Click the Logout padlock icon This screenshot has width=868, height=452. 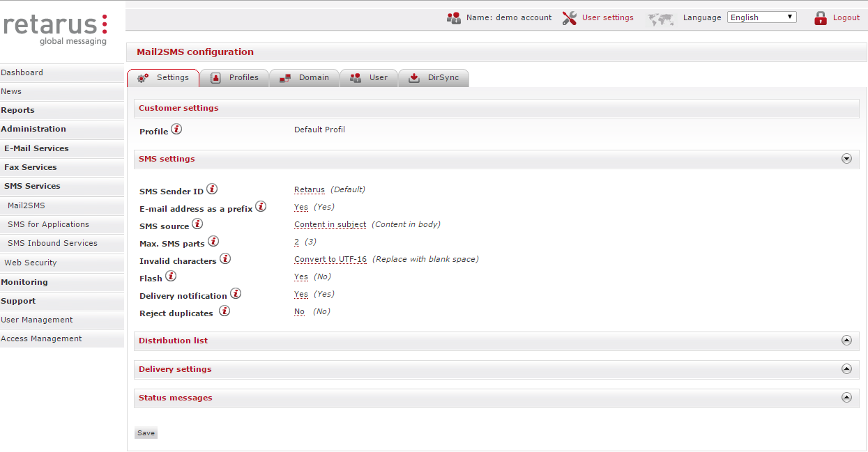(819, 17)
